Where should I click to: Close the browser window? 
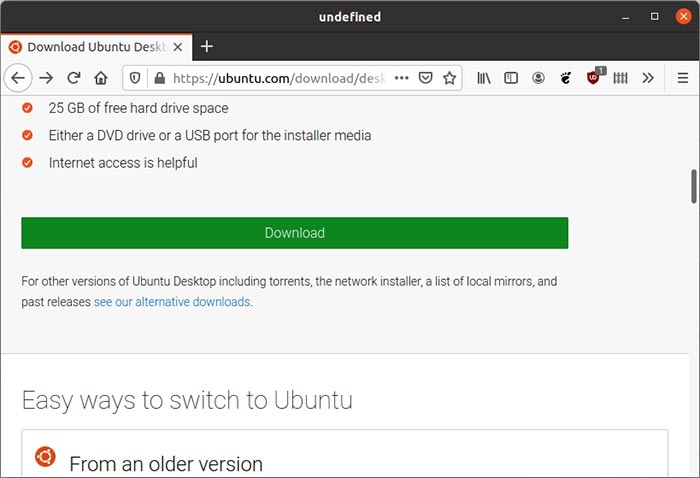pyautogui.click(x=683, y=17)
